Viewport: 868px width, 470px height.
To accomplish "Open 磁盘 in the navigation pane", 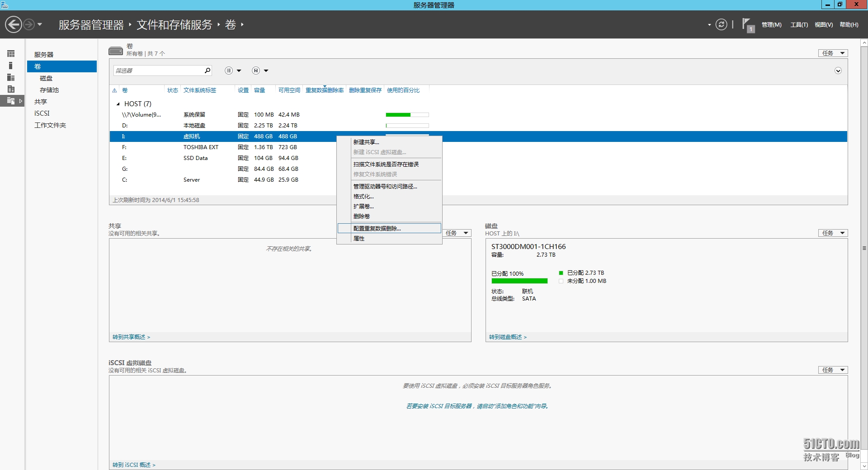I will (46, 78).
